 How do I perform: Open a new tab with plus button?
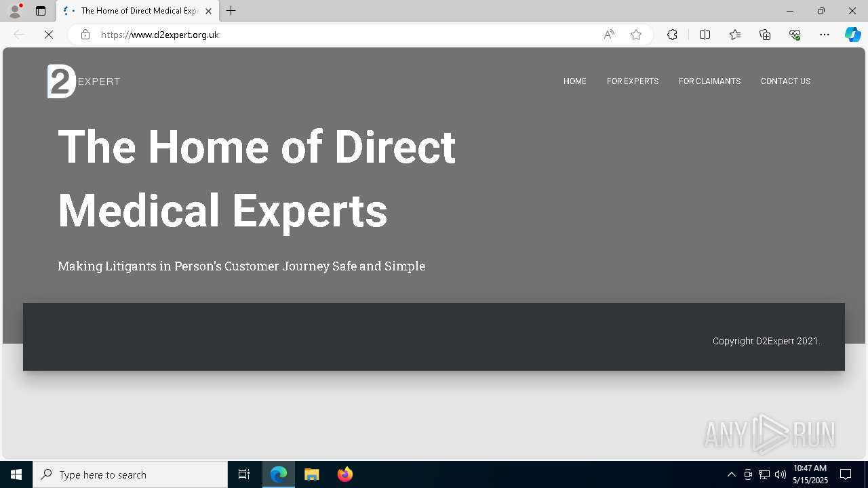tap(231, 11)
